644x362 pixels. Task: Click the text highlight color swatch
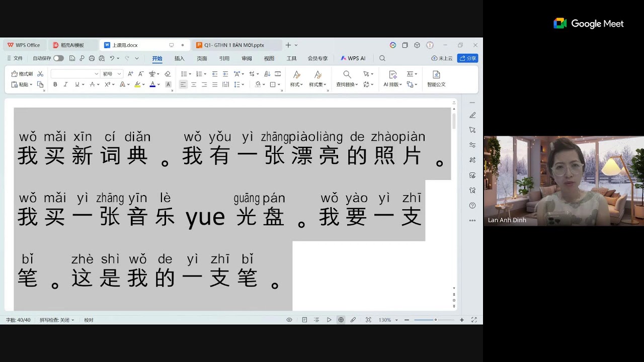pyautogui.click(x=137, y=84)
